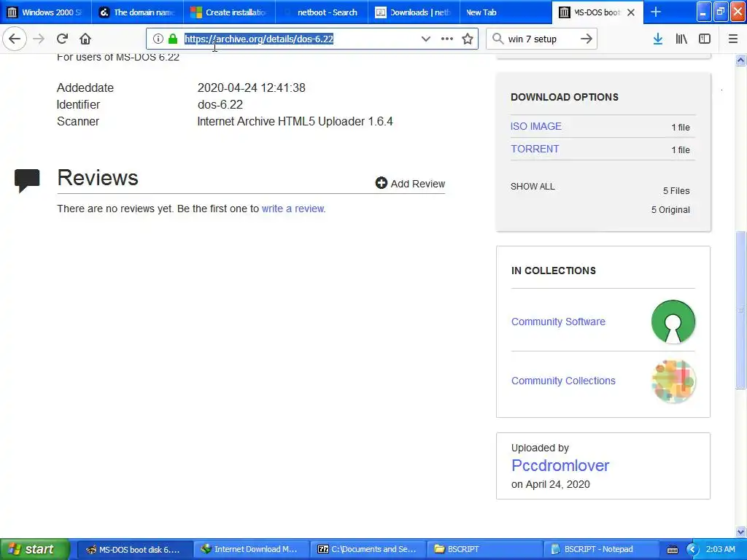Viewport: 747px width, 560px height.
Task: Click the Community Collections thumbnail image
Action: point(673,381)
